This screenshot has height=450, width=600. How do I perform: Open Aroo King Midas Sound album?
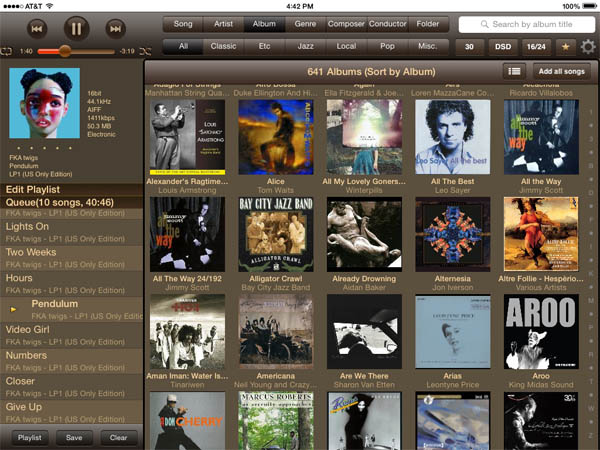[541, 332]
